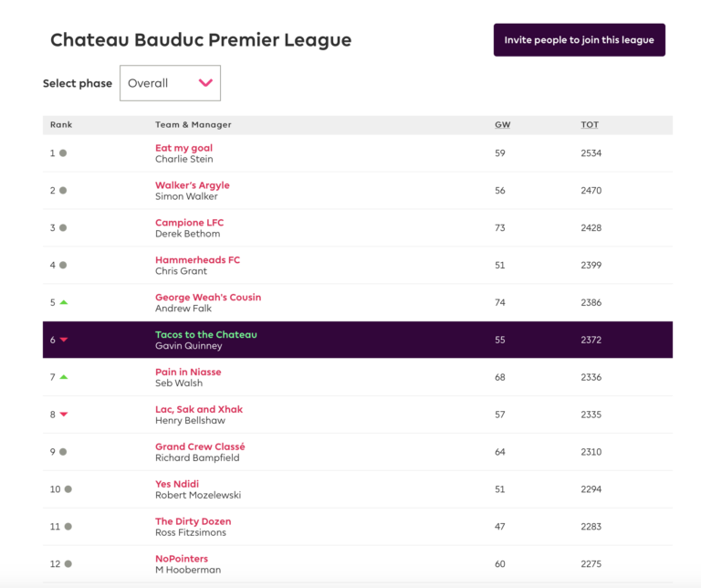Click the green up arrow beside rank 7
This screenshot has height=588, width=701.
pyautogui.click(x=64, y=377)
